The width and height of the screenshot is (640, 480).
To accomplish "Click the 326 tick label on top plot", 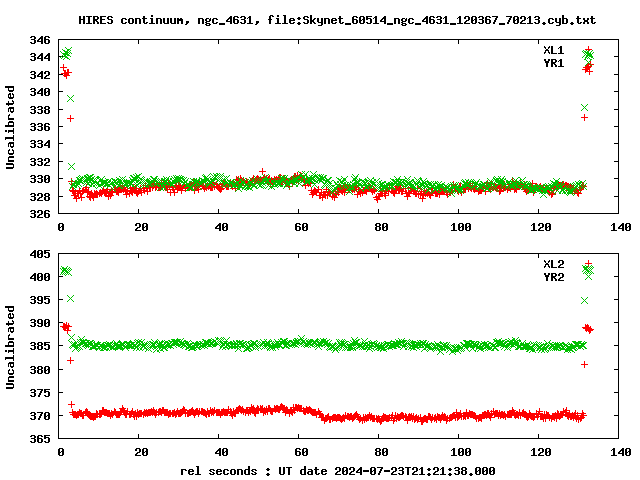I will point(40,214).
